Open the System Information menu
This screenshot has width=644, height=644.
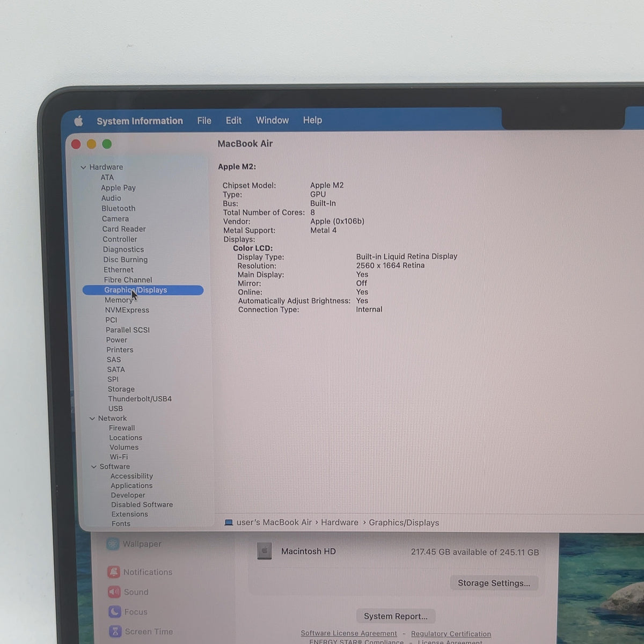click(140, 121)
